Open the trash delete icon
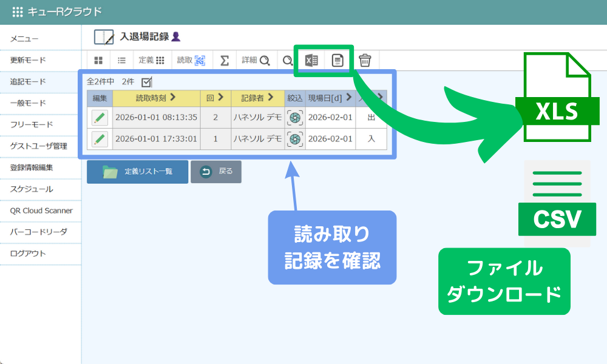The width and height of the screenshot is (607, 364). [x=365, y=61]
